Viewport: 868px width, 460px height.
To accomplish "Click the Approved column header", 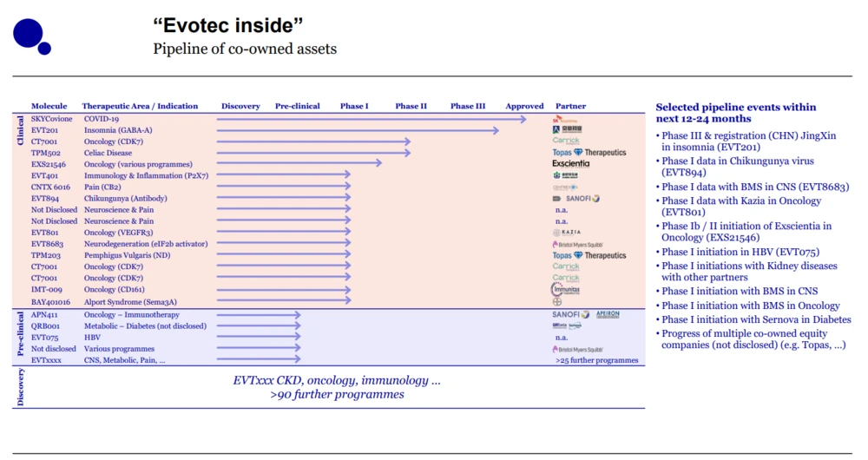I will pyautogui.click(x=524, y=106).
